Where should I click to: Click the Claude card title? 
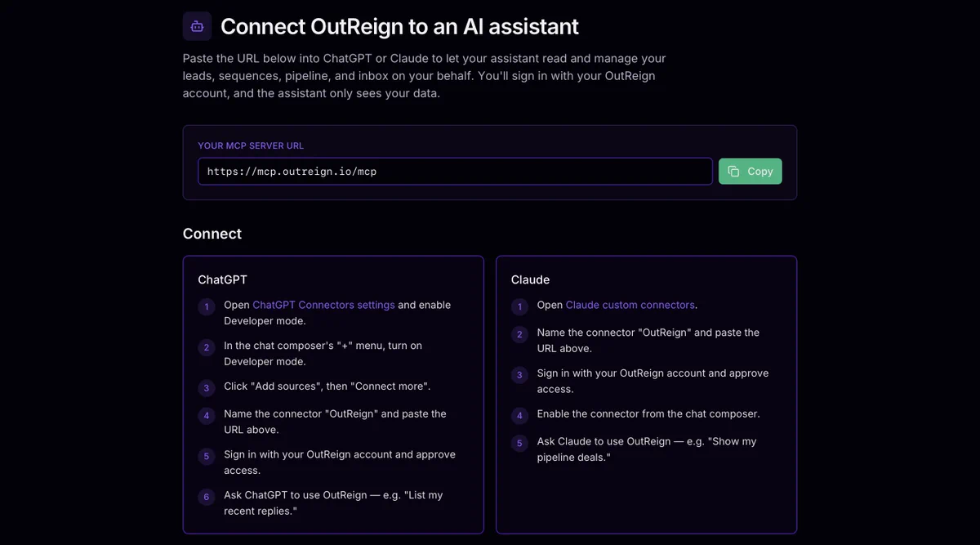tap(530, 279)
